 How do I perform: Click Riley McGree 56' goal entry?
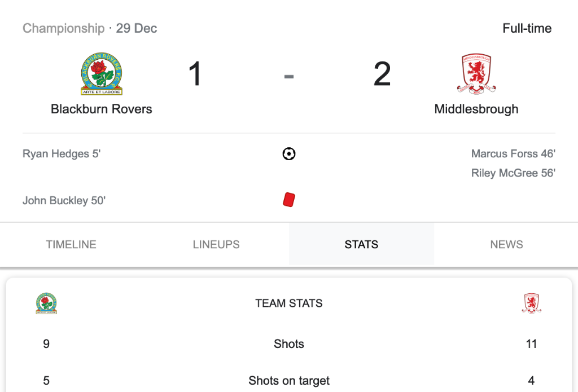[513, 173]
